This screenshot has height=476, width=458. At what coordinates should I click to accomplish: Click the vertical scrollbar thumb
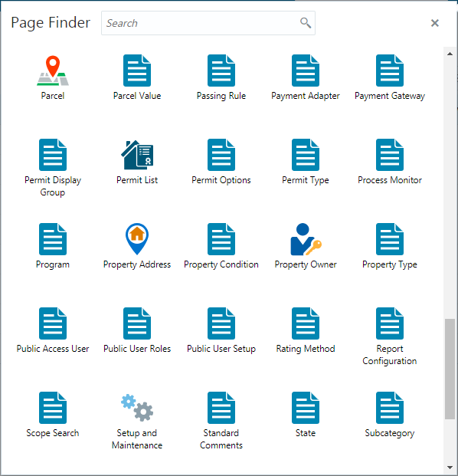click(x=450, y=369)
